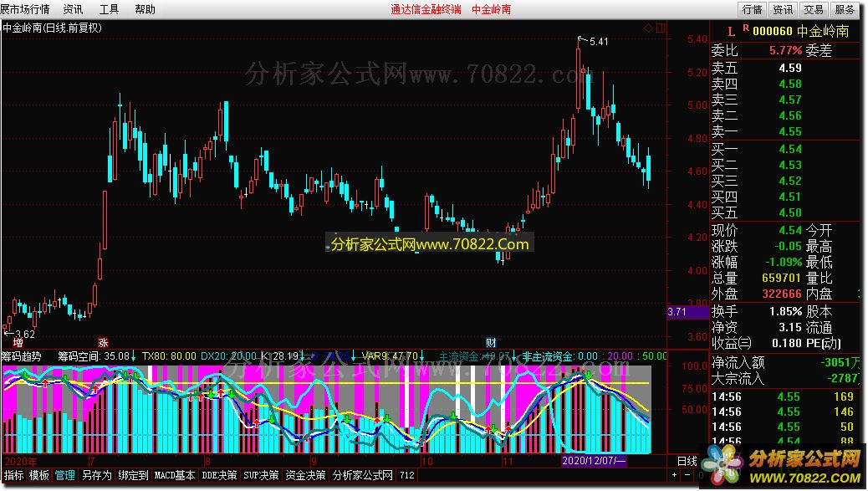Click the 3.62 low price marker
The image size is (868, 491).
[x=25, y=334]
